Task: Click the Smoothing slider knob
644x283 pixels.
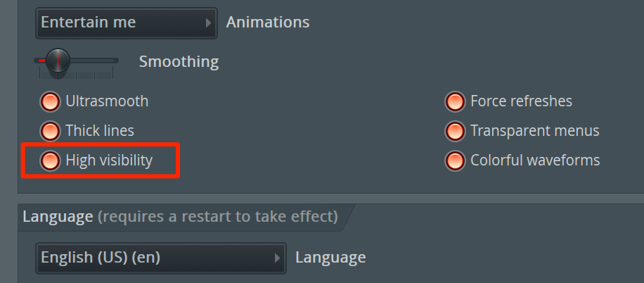Action: point(58,61)
